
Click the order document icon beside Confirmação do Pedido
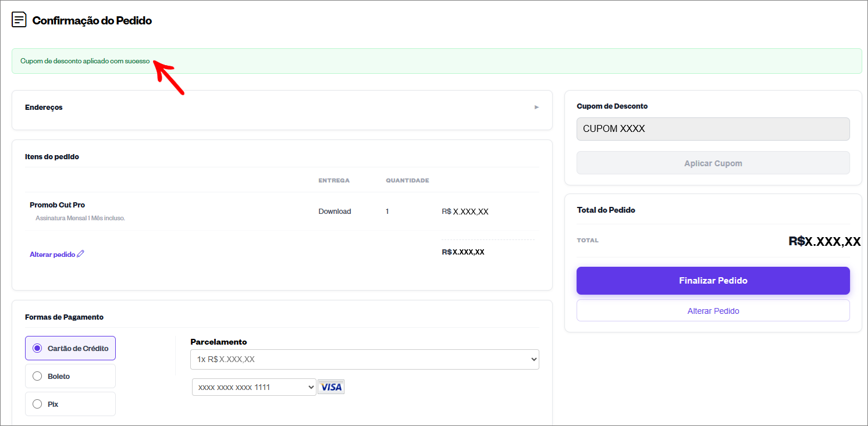pyautogui.click(x=19, y=20)
